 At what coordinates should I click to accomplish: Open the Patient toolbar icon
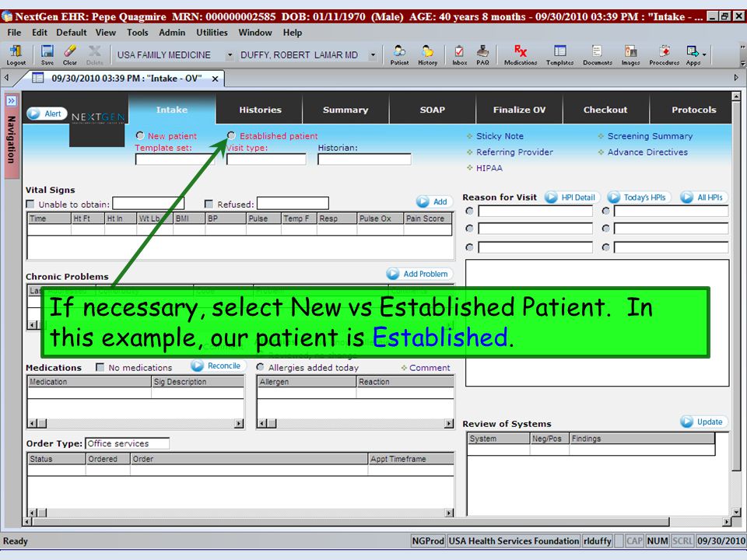[x=399, y=54]
